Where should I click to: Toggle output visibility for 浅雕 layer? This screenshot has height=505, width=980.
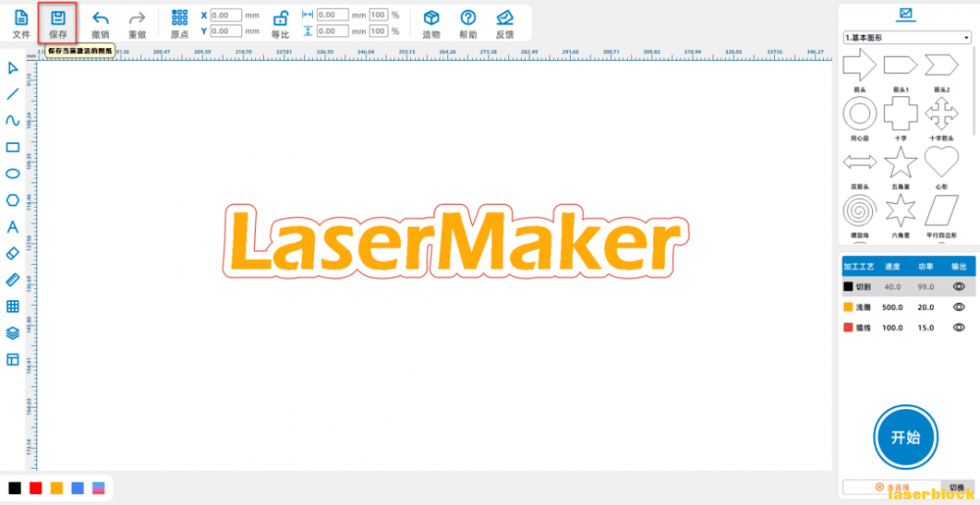tap(958, 307)
